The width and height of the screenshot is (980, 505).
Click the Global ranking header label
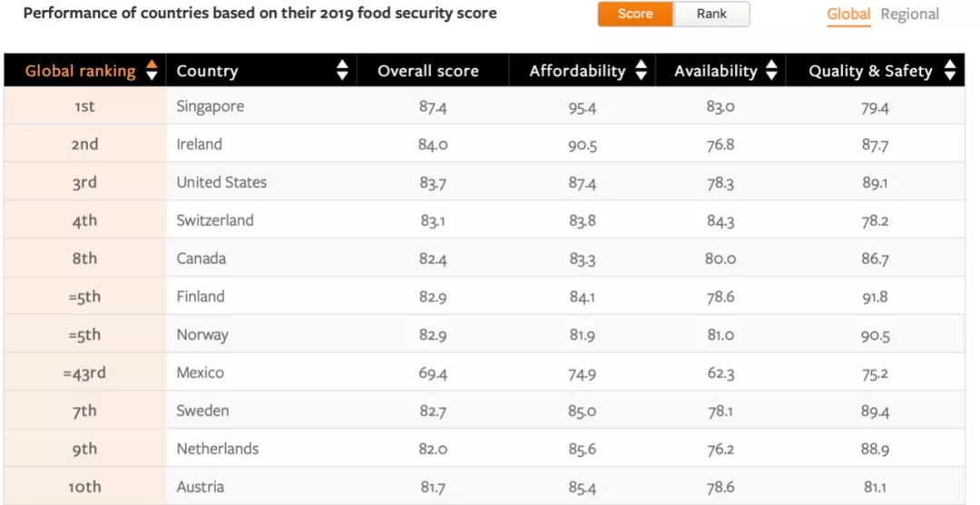80,71
